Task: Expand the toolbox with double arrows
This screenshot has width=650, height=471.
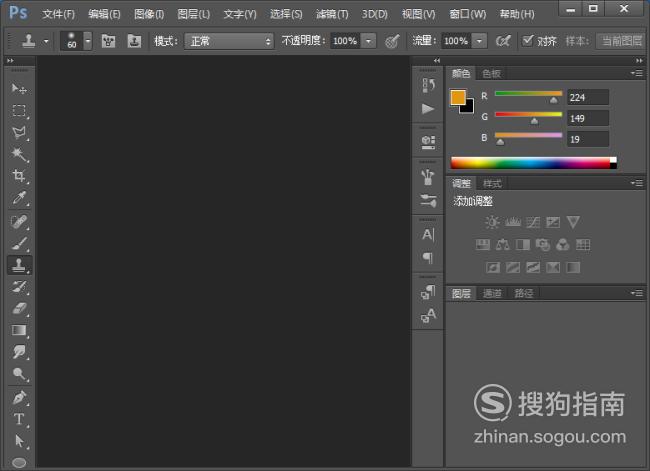Action: (10, 61)
